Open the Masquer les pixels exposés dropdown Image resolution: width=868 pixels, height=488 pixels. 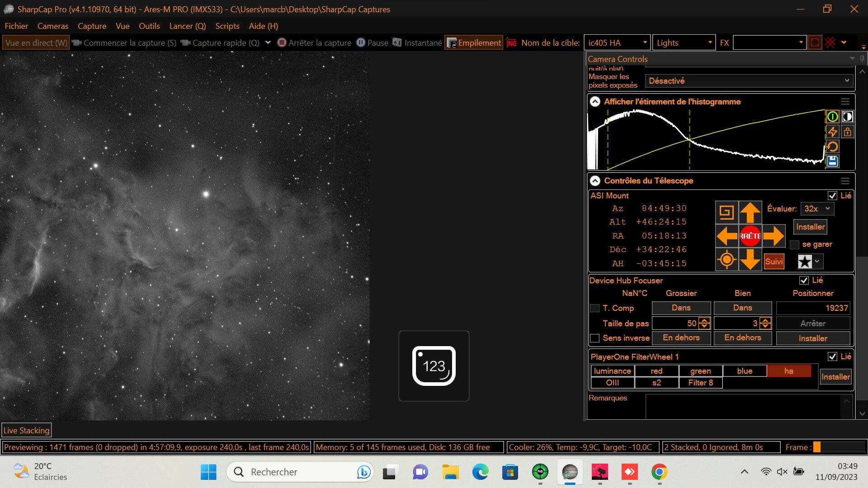click(749, 81)
